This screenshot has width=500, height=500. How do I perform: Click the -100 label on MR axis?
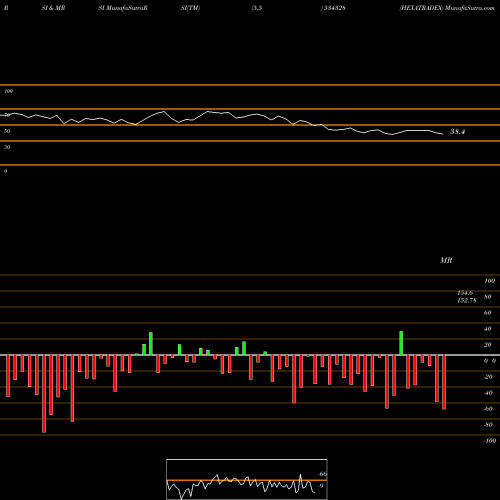pyautogui.click(x=489, y=441)
